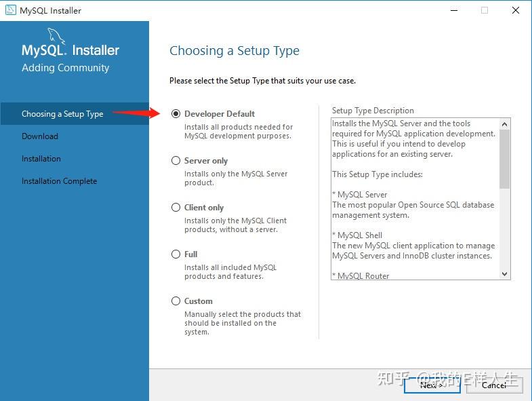Click the Next button
This screenshot has height=401, width=532.
coord(432,385)
